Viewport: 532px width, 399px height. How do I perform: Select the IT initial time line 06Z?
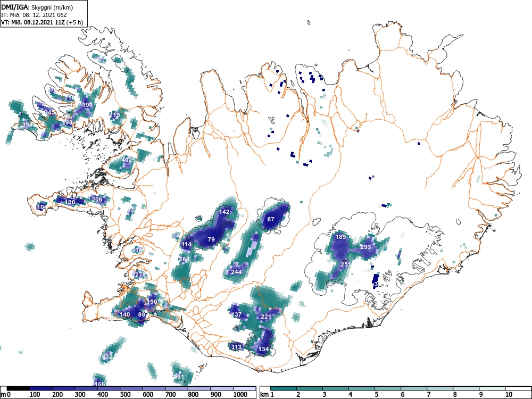click(34, 15)
